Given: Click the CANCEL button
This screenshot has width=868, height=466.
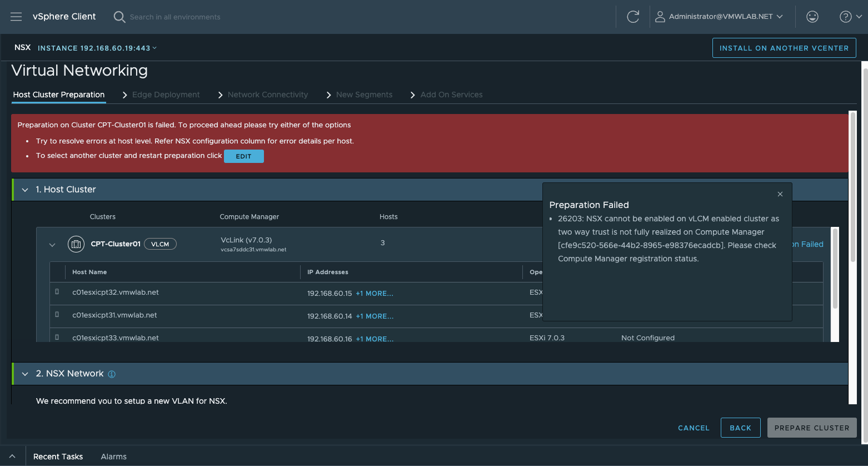Looking at the screenshot, I should [x=694, y=428].
